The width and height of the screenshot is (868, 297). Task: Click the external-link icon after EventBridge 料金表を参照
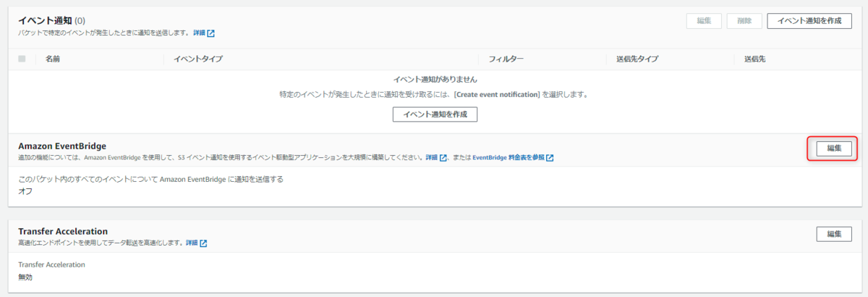pyautogui.click(x=550, y=157)
